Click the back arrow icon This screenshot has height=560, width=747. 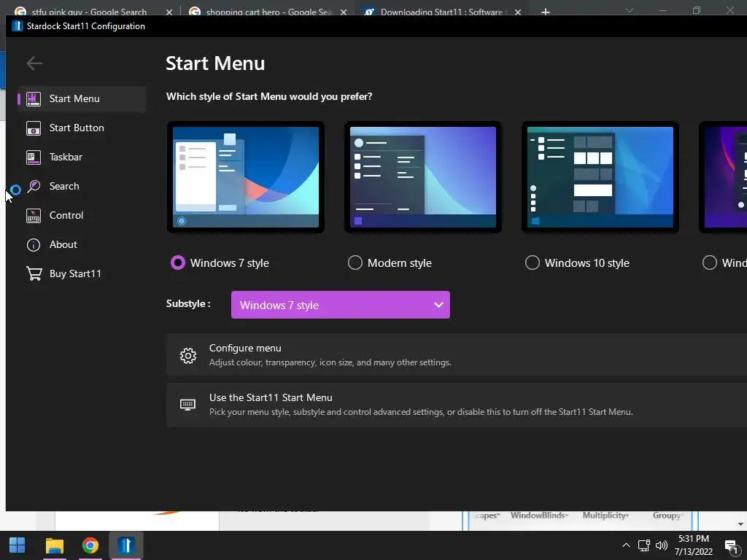point(34,63)
